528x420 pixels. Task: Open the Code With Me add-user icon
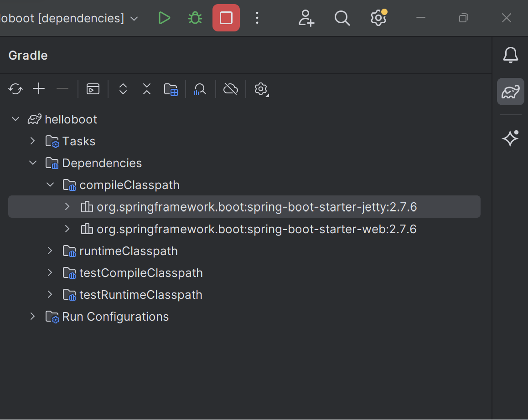(306, 18)
